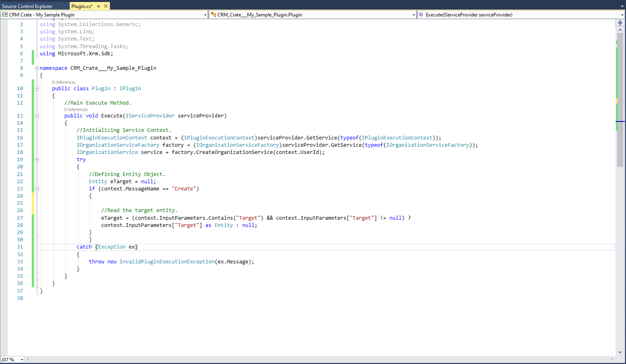The width and height of the screenshot is (626, 364).
Task: Click the C# icon in the project navigation dropdown
Action: [x=4, y=14]
